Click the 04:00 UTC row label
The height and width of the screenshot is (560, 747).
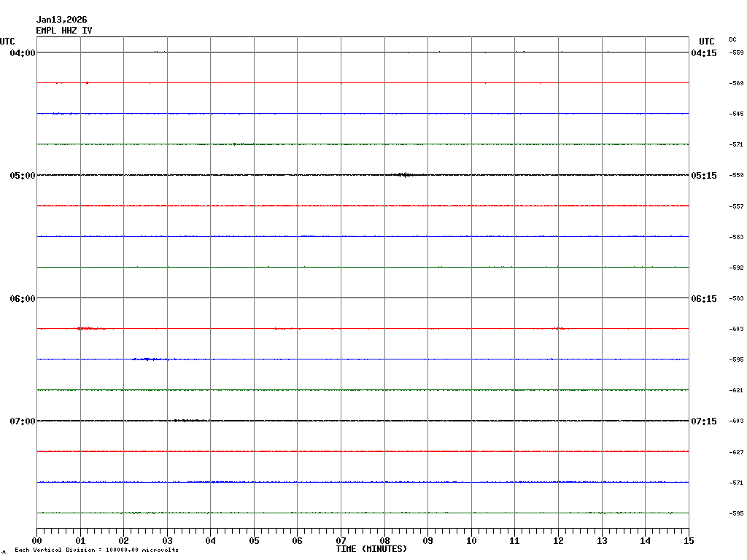[22, 52]
